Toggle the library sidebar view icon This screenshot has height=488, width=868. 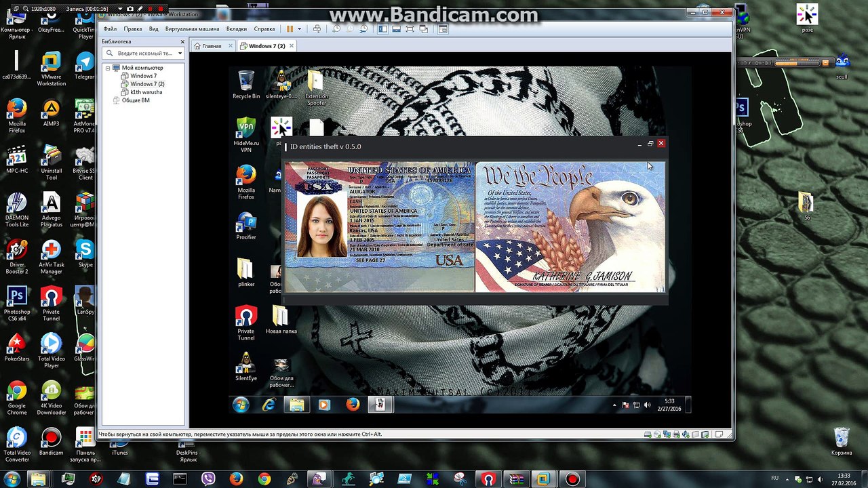[383, 29]
